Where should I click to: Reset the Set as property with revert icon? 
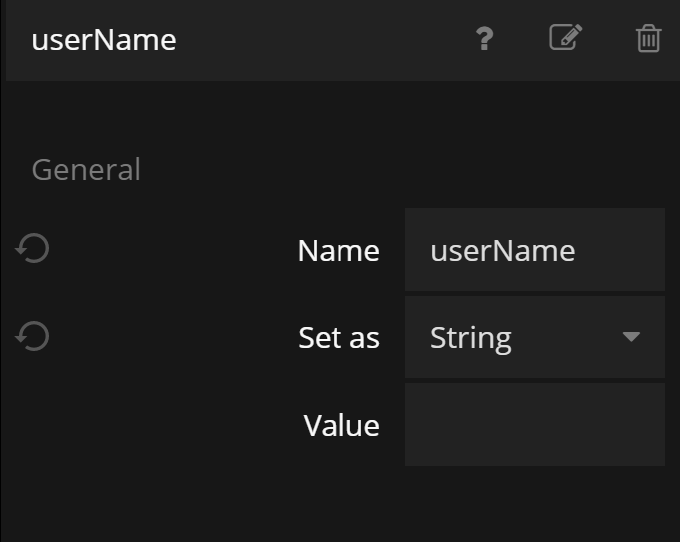coord(33,336)
